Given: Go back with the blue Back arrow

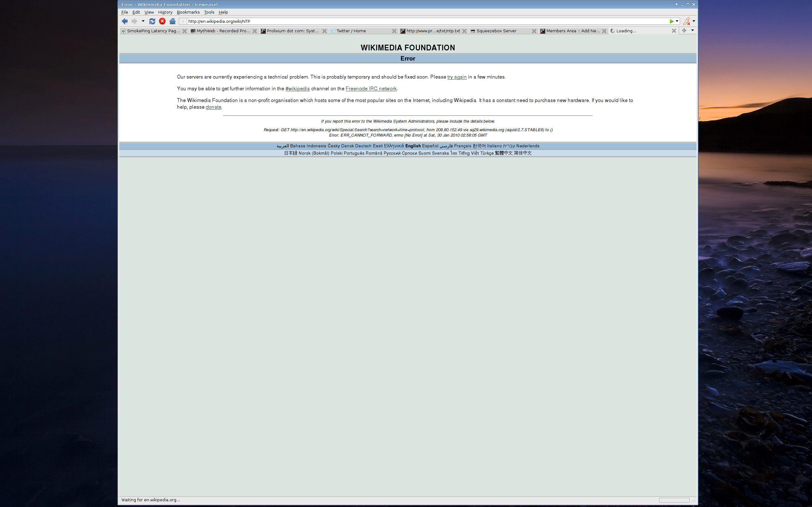Looking at the screenshot, I should [x=124, y=21].
